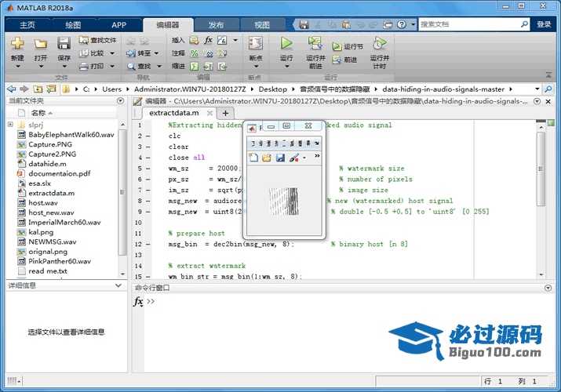Click the Advance button
The height and width of the screenshot is (392, 561).
tap(344, 60)
